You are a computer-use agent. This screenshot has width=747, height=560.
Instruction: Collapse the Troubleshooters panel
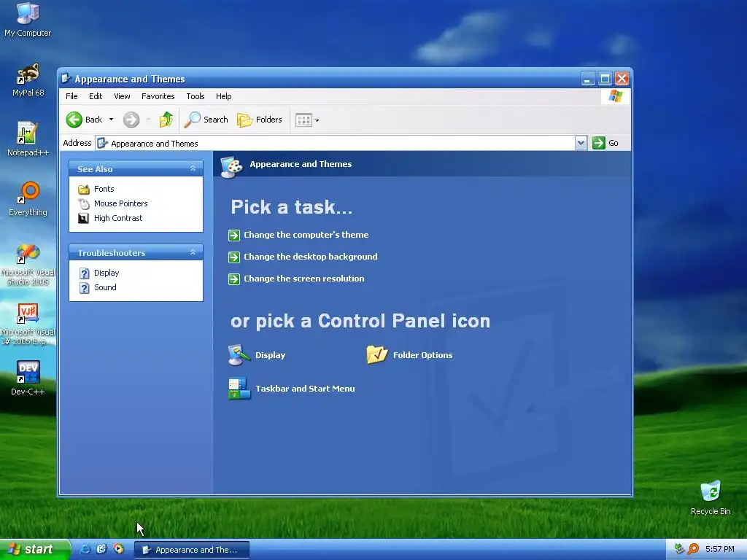193,252
